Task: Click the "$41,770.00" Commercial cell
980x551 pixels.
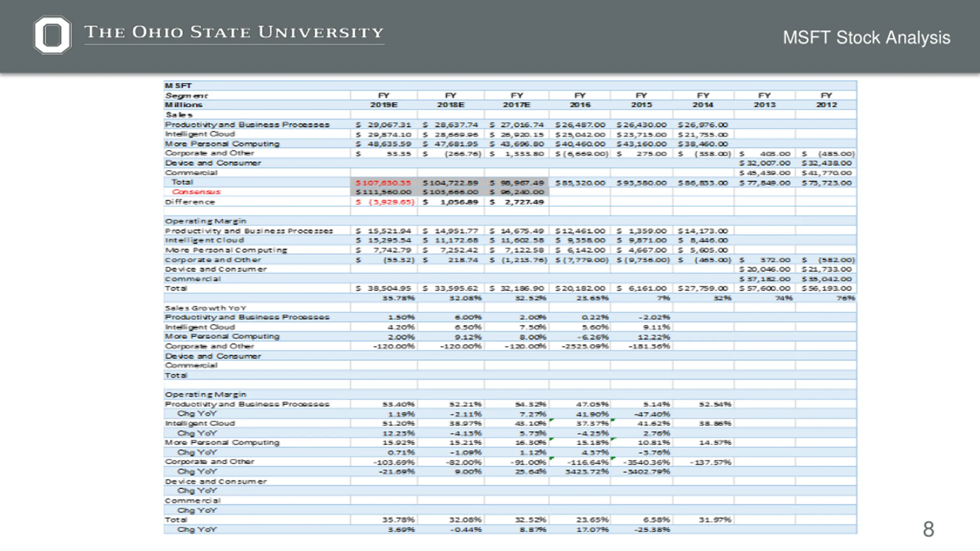Action: point(827,173)
